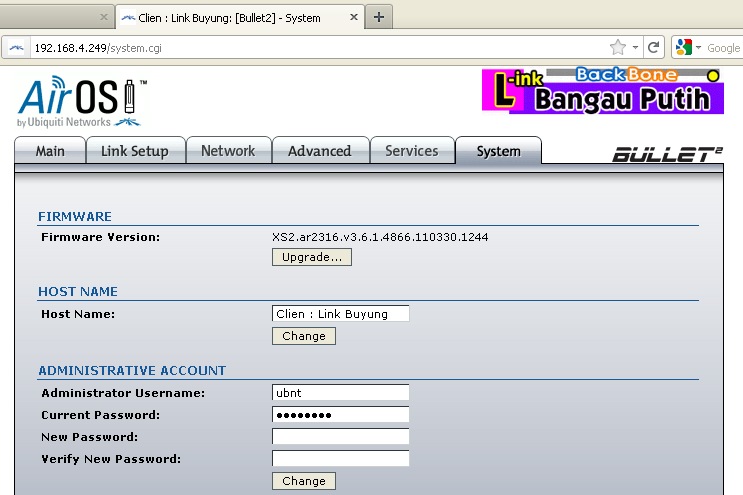
Task: Click the Google search box
Action: pyautogui.click(x=723, y=48)
